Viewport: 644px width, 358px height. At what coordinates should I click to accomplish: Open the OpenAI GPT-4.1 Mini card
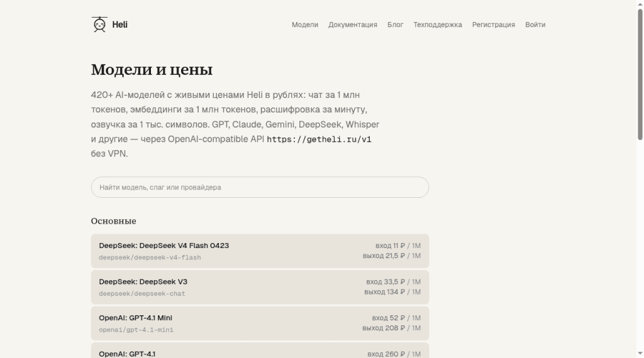(260, 323)
